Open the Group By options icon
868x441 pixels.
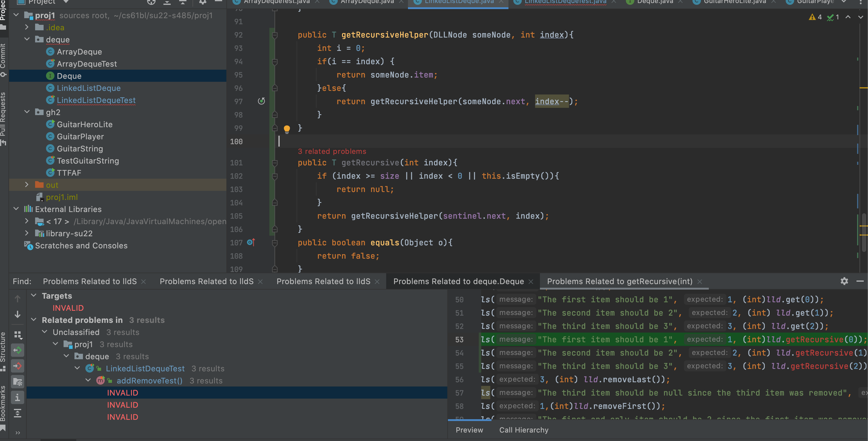(x=18, y=334)
